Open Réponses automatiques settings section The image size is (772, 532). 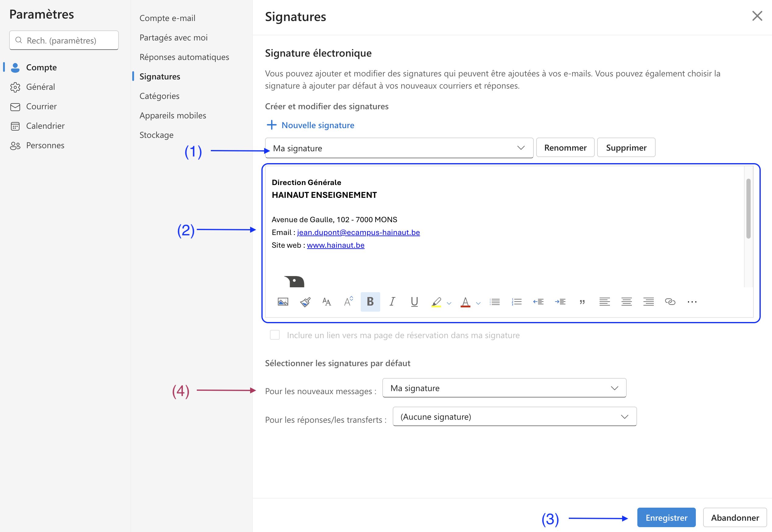pyautogui.click(x=184, y=57)
